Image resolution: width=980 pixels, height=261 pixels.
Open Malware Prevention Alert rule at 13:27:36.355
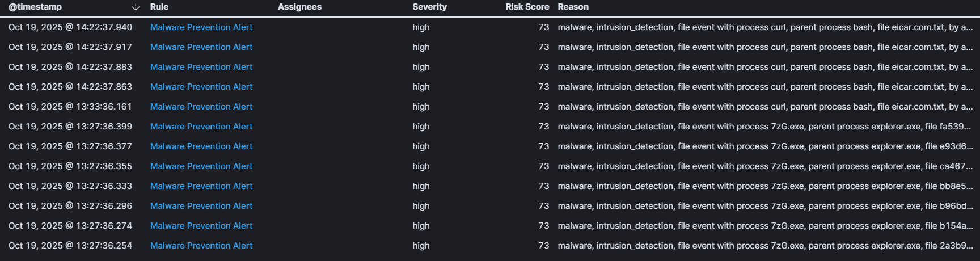[x=201, y=166]
